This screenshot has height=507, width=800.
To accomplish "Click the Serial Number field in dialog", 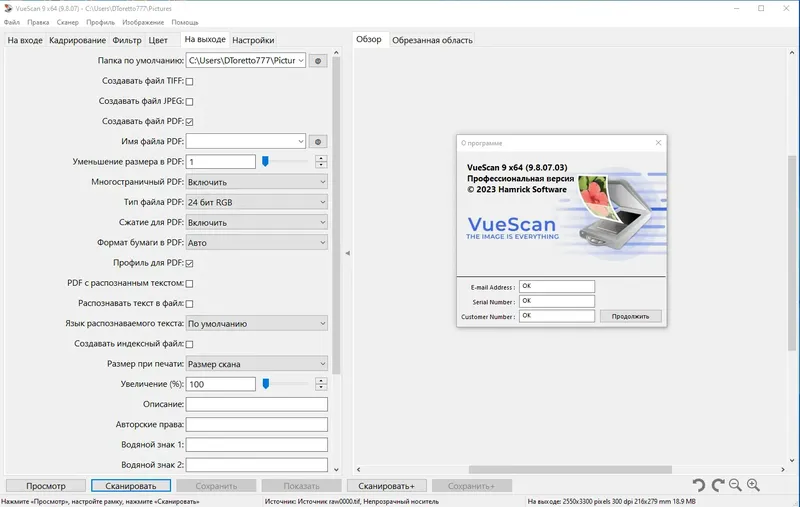I will [x=557, y=301].
